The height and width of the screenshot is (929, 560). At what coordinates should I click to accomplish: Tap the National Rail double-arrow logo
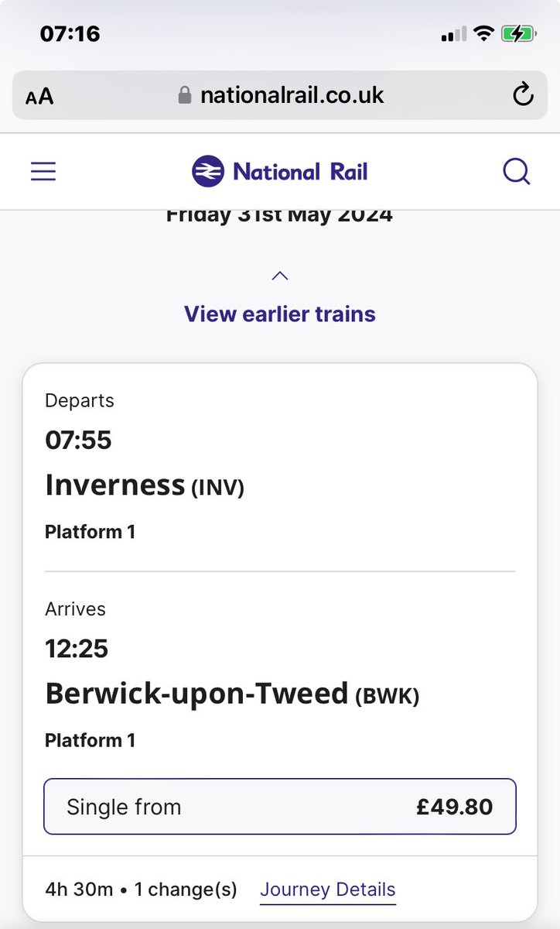click(x=208, y=171)
